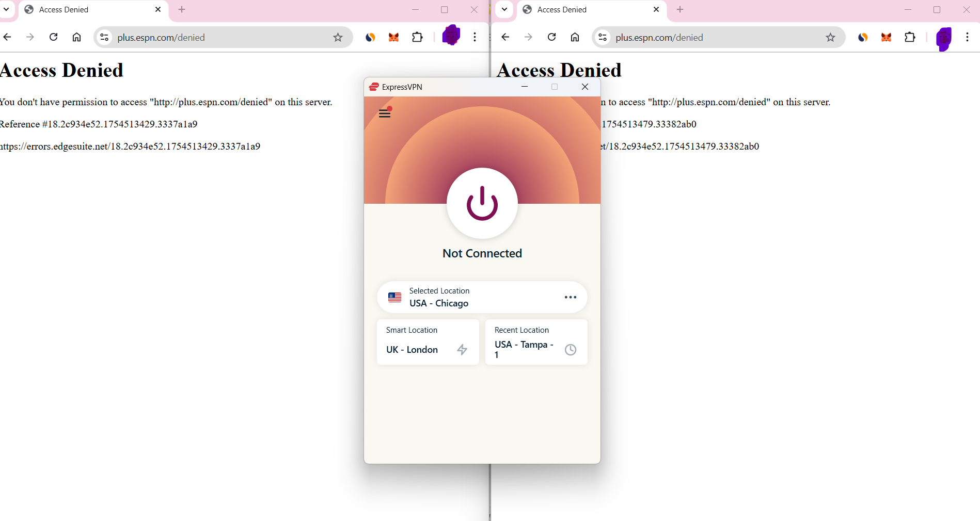980x521 pixels.
Task: Open MetaMask fox extension in left browser
Action: (393, 37)
